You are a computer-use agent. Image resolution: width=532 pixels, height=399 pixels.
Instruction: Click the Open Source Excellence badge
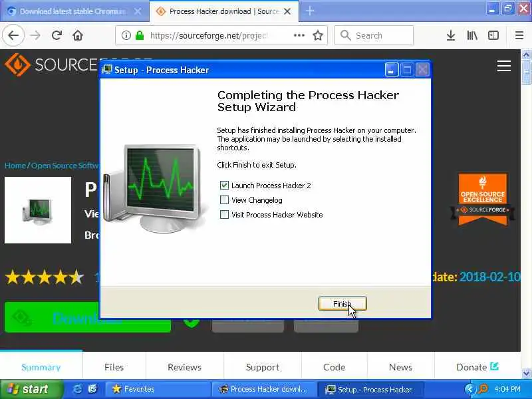click(483, 199)
